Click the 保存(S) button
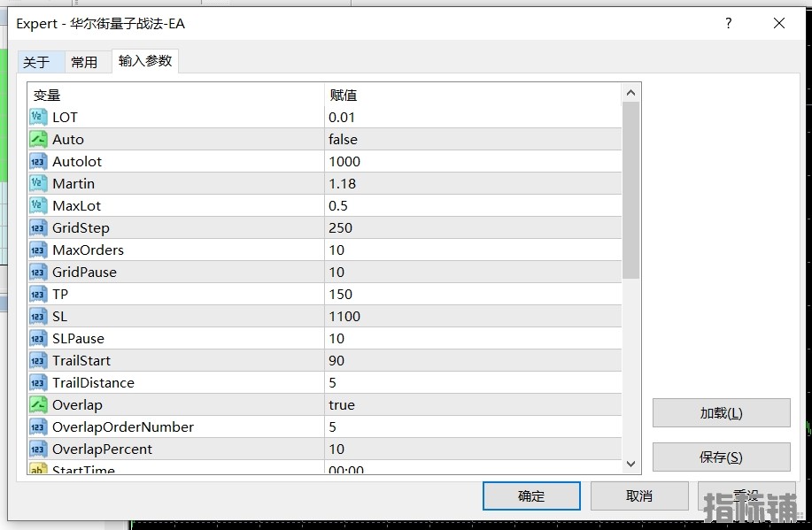This screenshot has height=530, width=812. coord(721,457)
